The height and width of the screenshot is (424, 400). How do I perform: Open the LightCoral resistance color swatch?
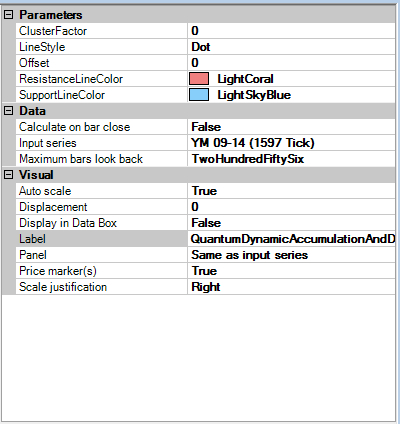click(x=199, y=79)
